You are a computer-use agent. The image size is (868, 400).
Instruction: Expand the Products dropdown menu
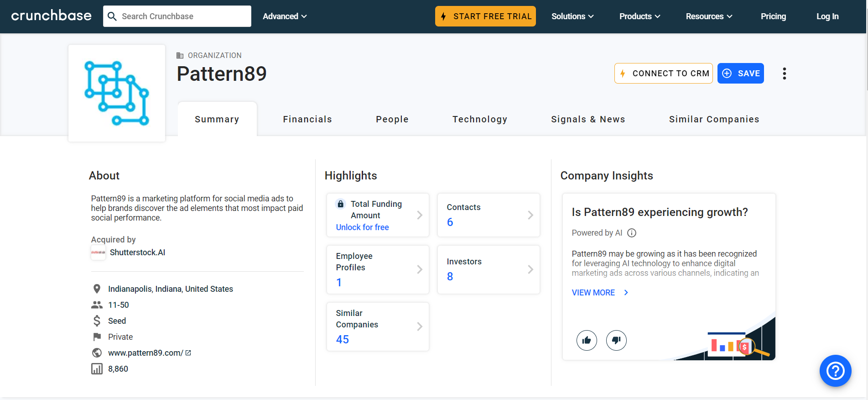tap(639, 16)
